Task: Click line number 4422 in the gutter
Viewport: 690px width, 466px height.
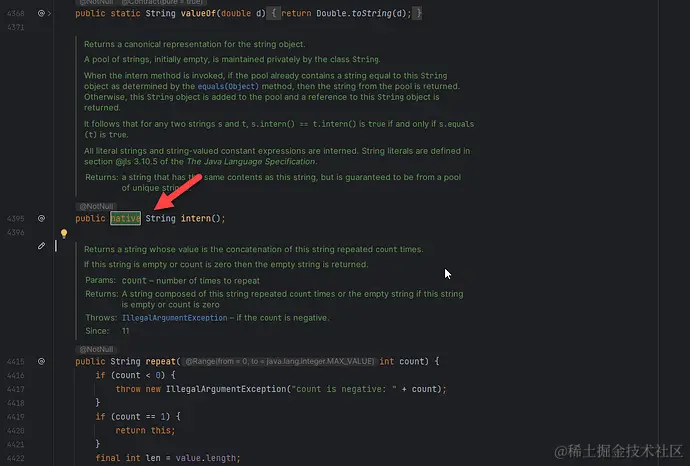Action: 16,458
